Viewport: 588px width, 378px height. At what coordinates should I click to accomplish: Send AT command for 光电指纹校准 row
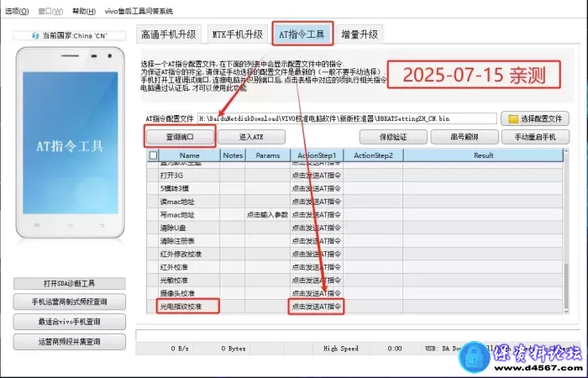point(317,307)
